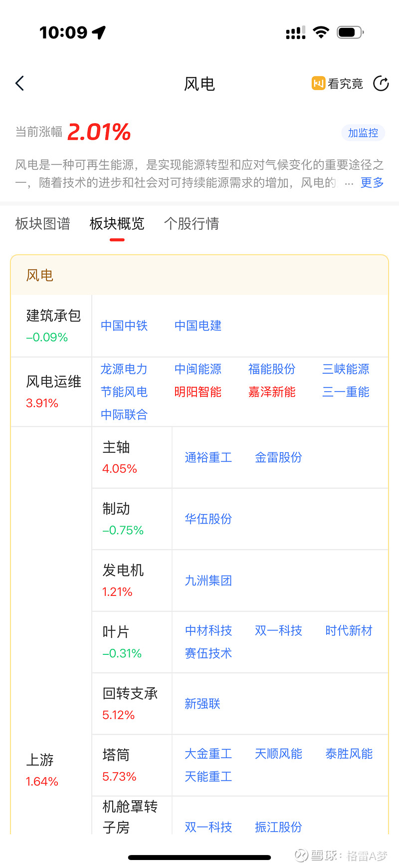Tap 九洲集团 under 发电机
Screen dimensions: 399x868
(x=208, y=581)
